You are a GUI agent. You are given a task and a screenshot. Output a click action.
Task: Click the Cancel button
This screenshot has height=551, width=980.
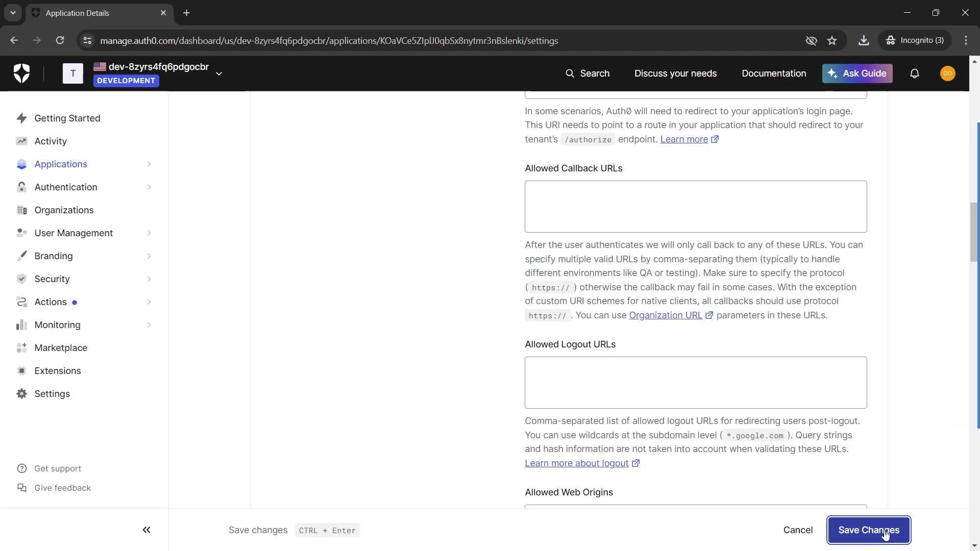click(x=798, y=530)
